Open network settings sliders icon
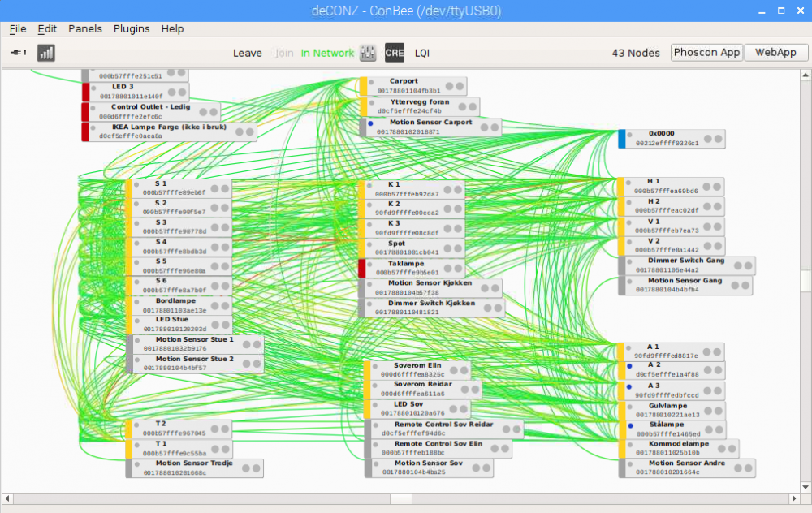Screen dimensions: 812x513 coord(368,53)
